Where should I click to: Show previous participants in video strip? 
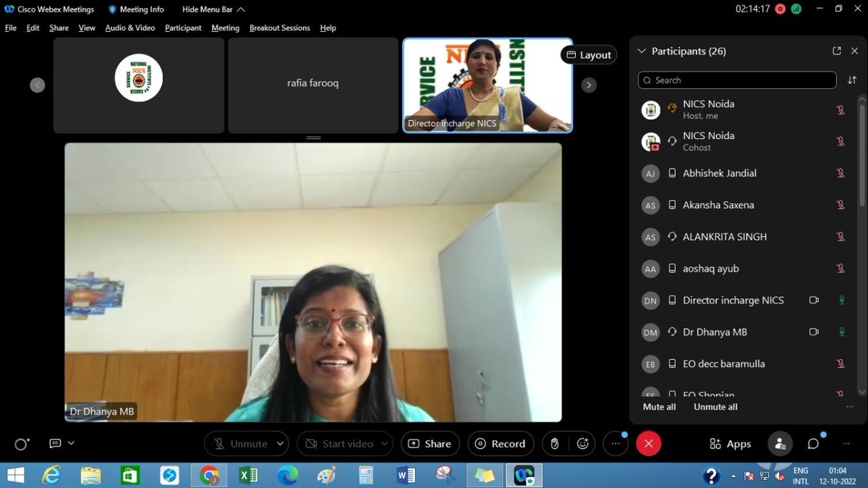[38, 85]
